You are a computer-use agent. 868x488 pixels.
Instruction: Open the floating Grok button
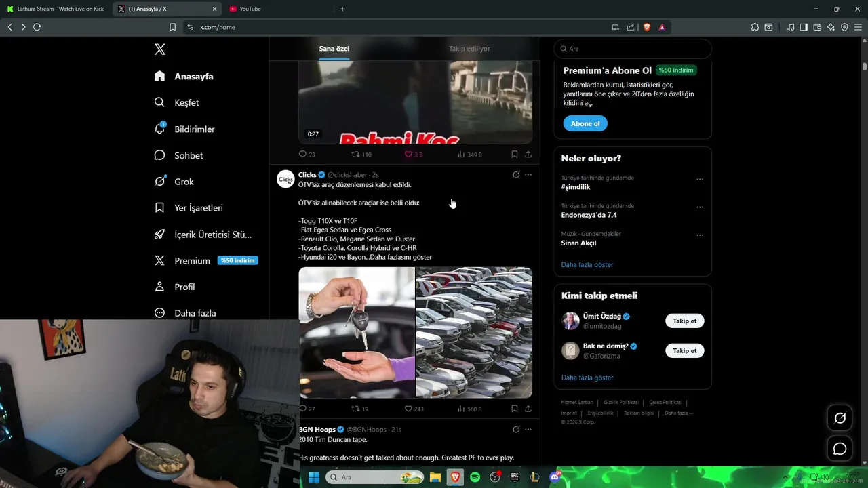(x=840, y=418)
